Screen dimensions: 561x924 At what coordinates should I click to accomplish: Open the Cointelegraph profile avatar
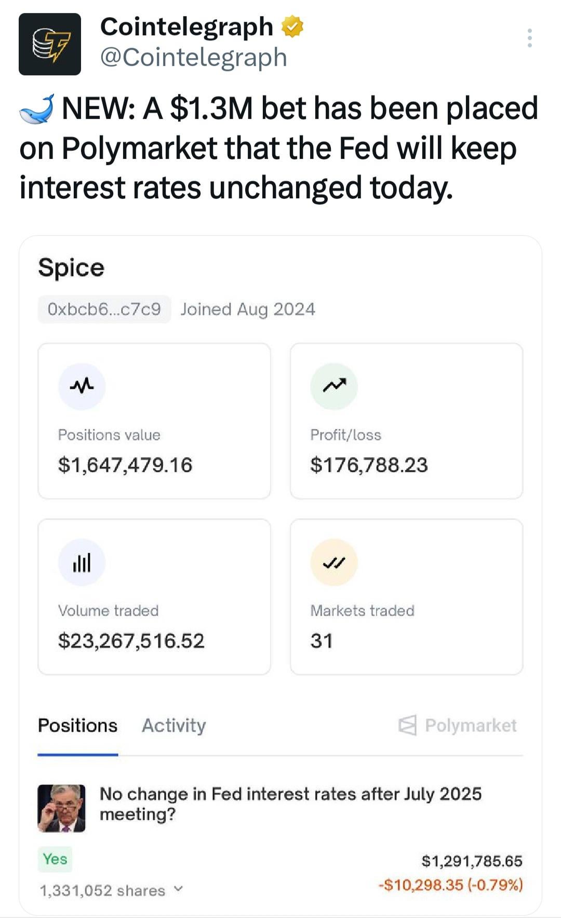[50, 44]
